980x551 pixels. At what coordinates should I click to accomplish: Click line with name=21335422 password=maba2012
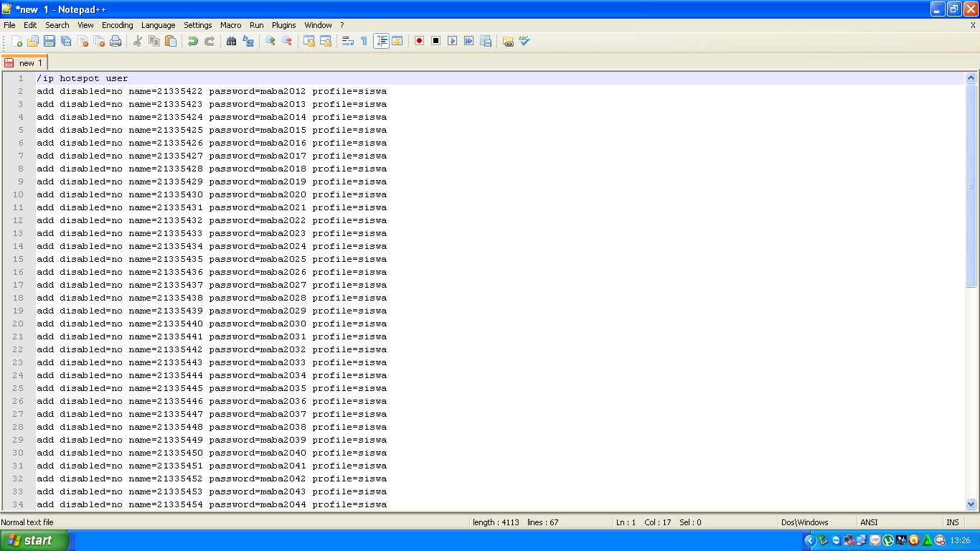point(212,91)
